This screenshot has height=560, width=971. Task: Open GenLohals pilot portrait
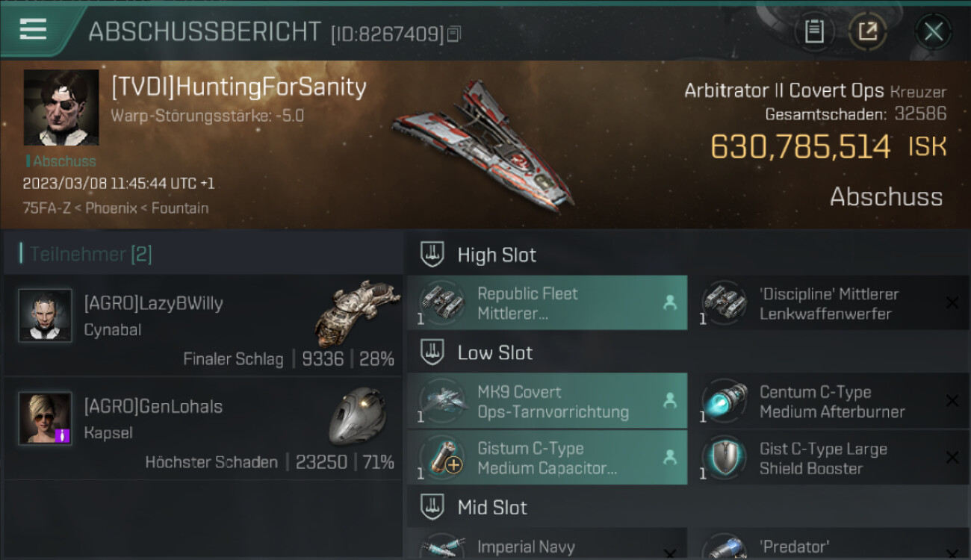[x=45, y=418]
